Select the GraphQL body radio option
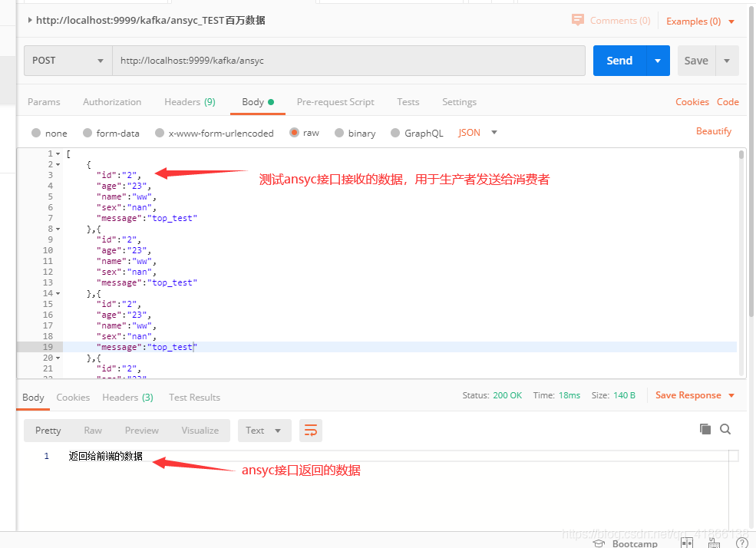 395,133
